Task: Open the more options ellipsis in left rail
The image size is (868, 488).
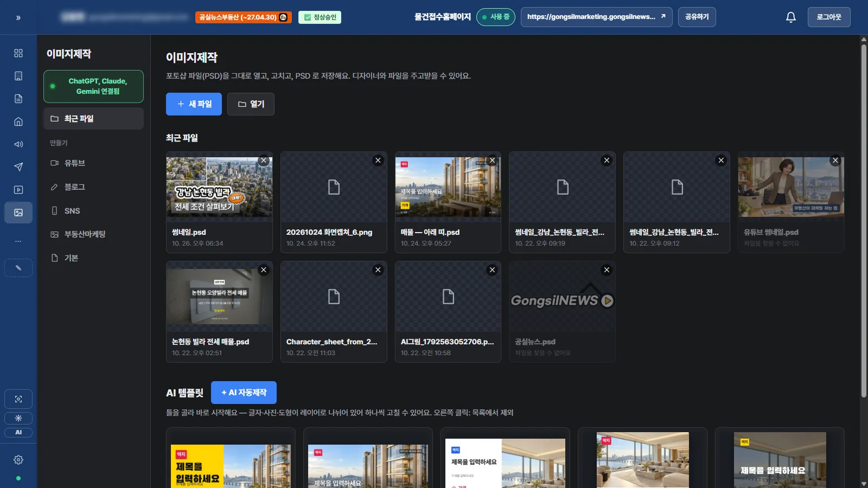Action: [18, 241]
